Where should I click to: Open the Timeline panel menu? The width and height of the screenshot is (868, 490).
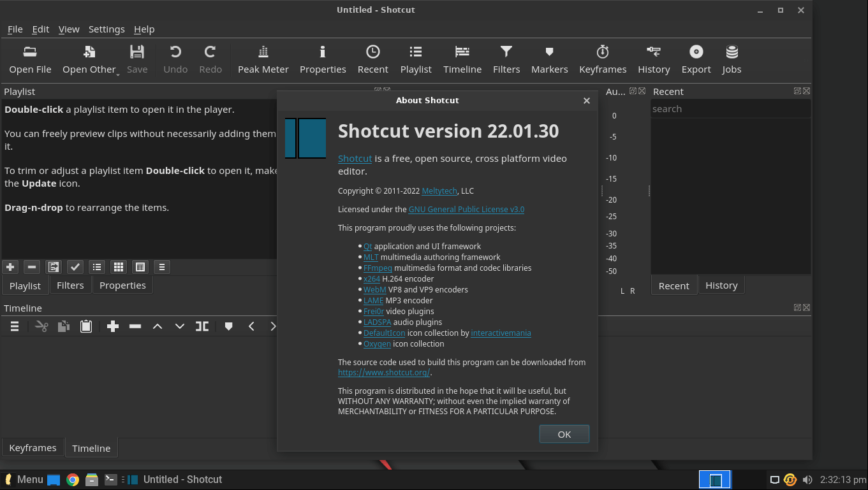point(14,326)
